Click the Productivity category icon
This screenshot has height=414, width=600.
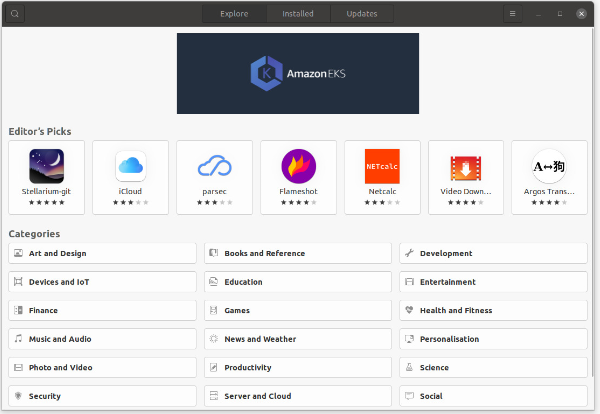pos(214,367)
